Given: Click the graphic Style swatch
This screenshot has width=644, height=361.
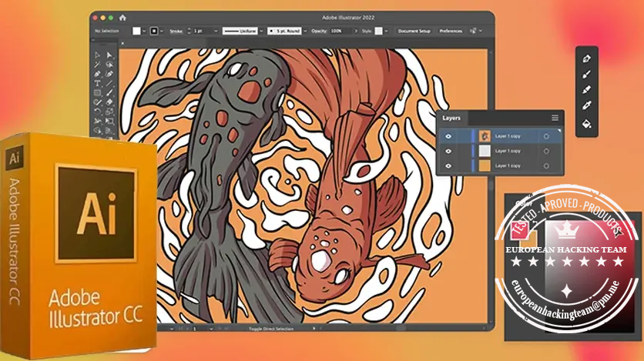Looking at the screenshot, I should (379, 32).
